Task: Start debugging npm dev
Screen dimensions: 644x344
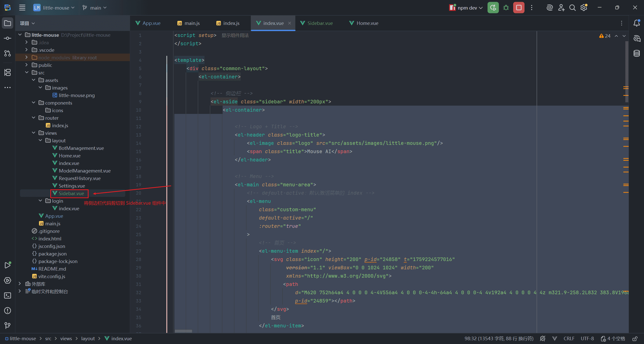Action: [x=506, y=8]
